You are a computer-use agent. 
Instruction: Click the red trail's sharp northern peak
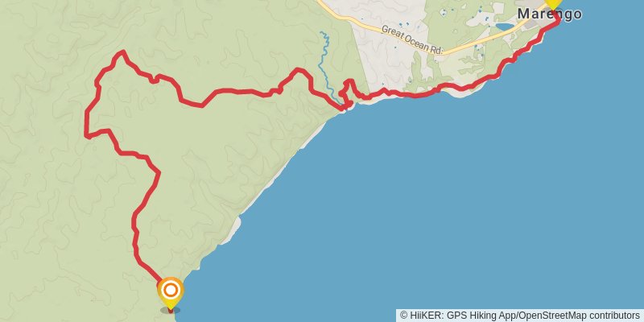[122, 52]
